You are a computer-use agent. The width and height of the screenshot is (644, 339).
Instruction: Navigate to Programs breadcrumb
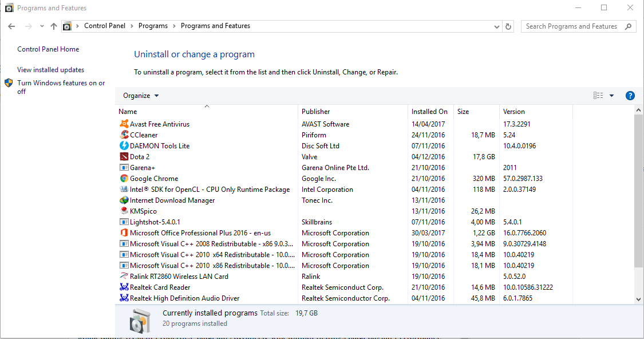tap(153, 26)
